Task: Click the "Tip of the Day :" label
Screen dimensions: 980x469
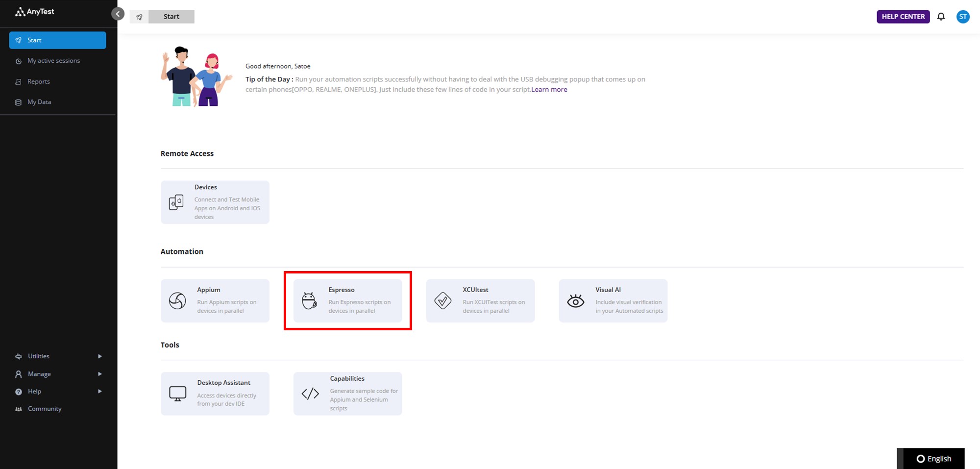Action: pyautogui.click(x=269, y=79)
